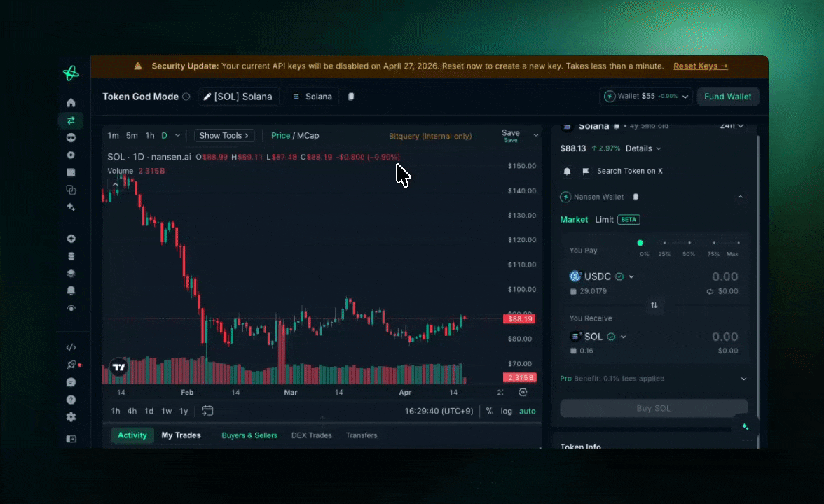The width and height of the screenshot is (824, 504).
Task: Collapse the chart legend arrow under Volume
Action: [115, 184]
